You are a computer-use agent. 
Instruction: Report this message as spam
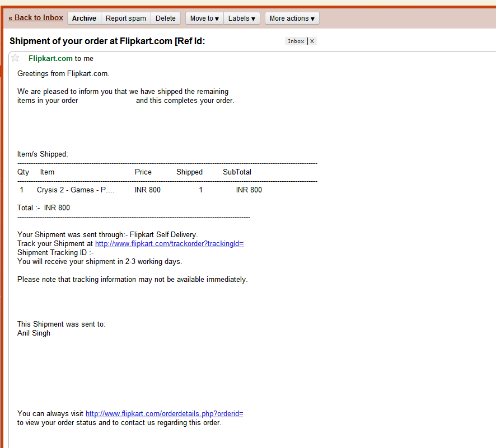[x=126, y=18]
